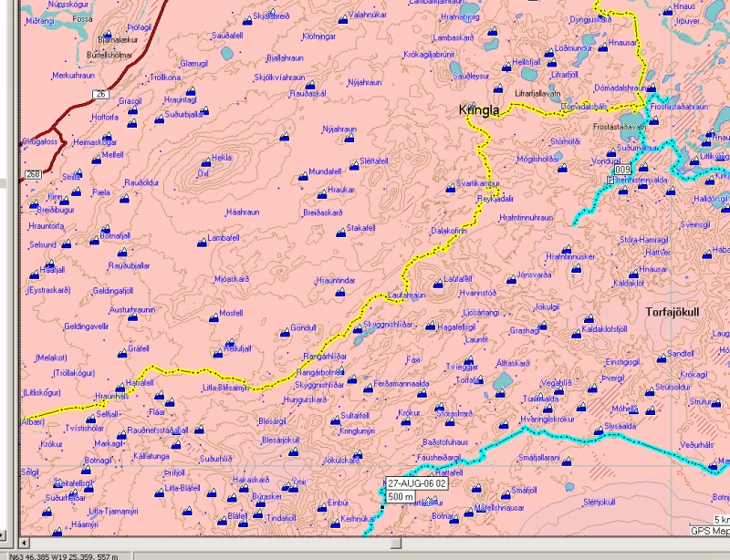Select the Mundafell summit icon
Viewport: 730px width, 560px height.
click(x=300, y=171)
